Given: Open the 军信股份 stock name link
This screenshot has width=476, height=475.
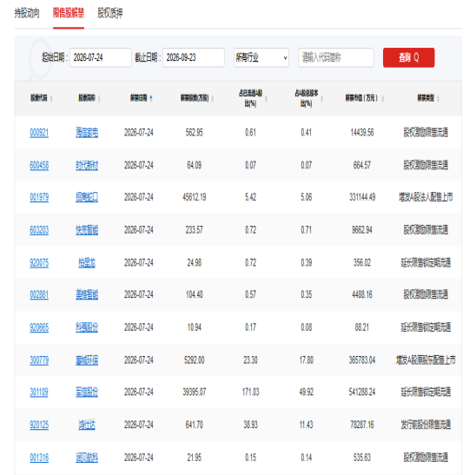Looking at the screenshot, I should [x=87, y=393].
